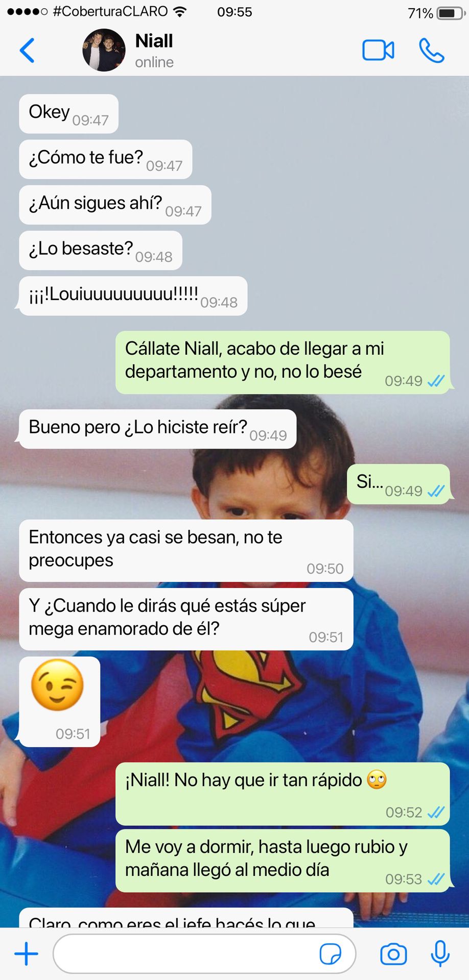
Task: Select the "¿Lo besaste?" message
Action: click(101, 250)
